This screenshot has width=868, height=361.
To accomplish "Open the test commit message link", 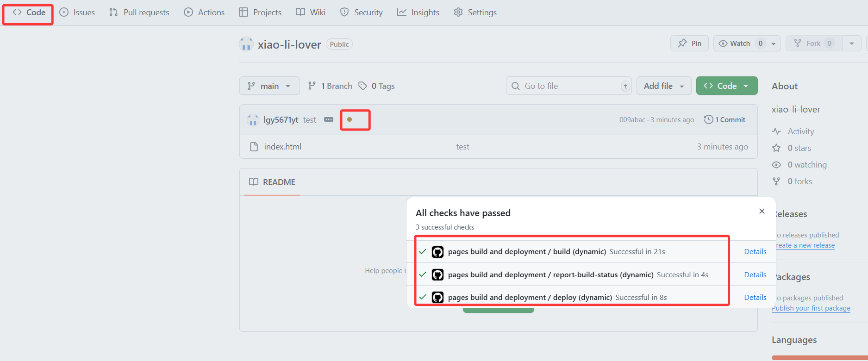I will [x=310, y=120].
